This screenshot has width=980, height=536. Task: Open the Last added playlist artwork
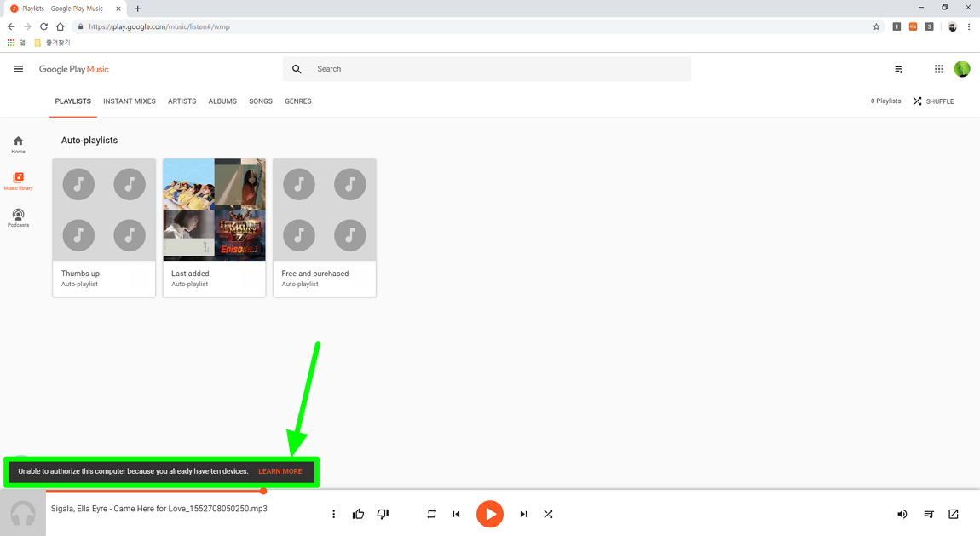click(x=215, y=210)
